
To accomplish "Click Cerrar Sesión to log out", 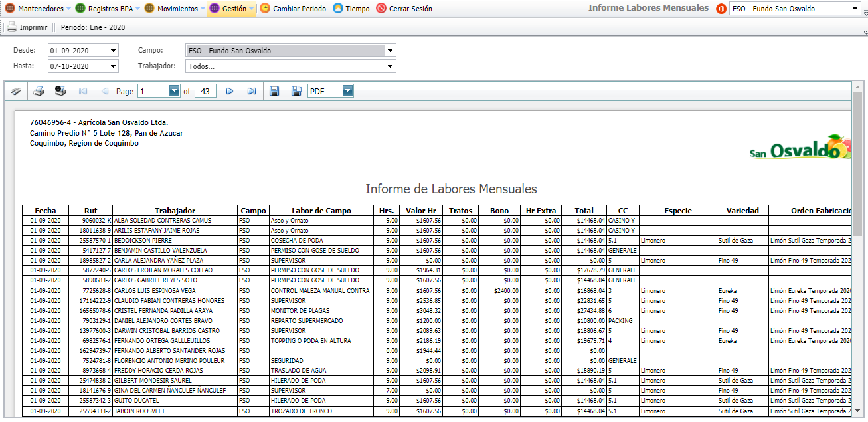I will tap(404, 9).
